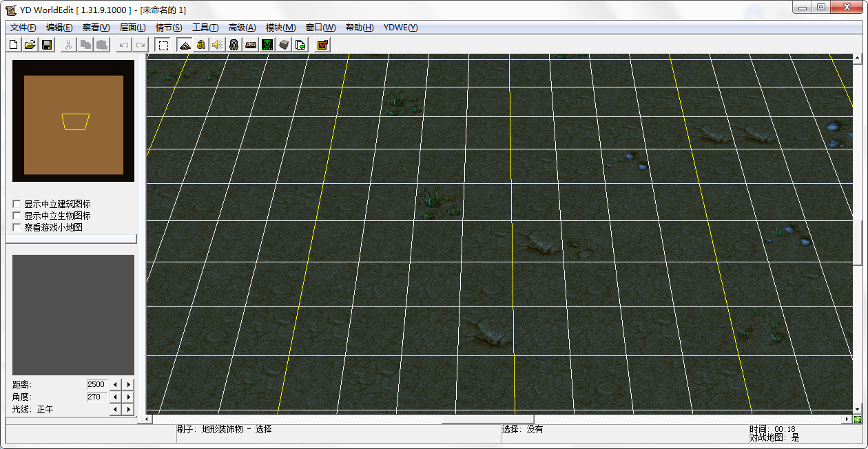Click status text 时间: 00:18
The height and width of the screenshot is (449, 868).
point(772,429)
